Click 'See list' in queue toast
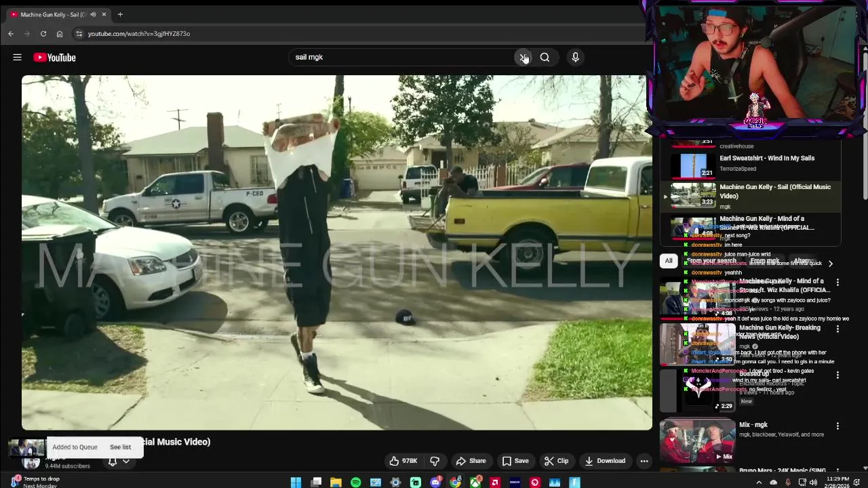868x488 pixels. (x=120, y=447)
